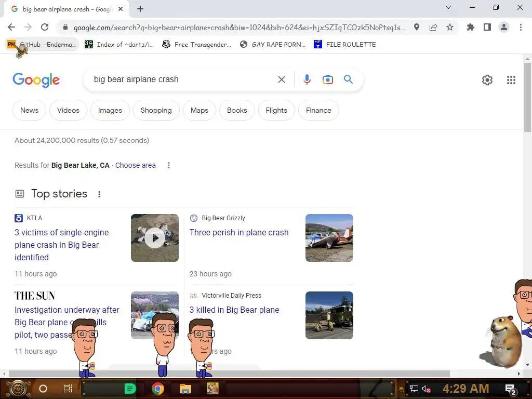Click the Choose area link
532x399 pixels.
pos(136,165)
